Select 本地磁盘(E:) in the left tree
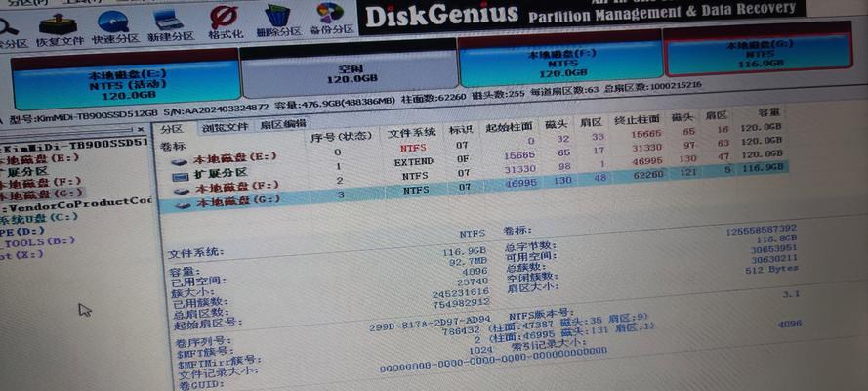Image resolution: width=868 pixels, height=391 pixels. point(39,159)
